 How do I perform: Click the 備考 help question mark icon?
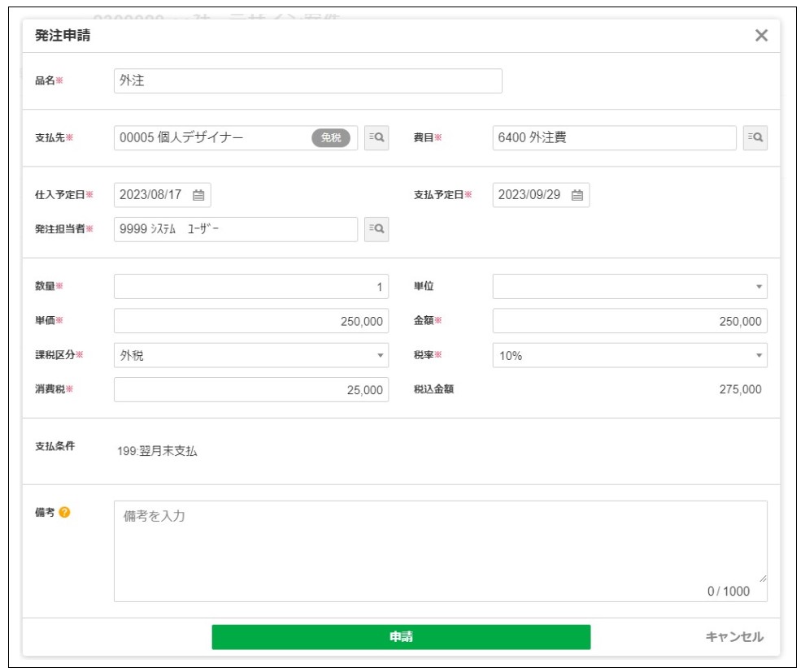click(x=64, y=512)
